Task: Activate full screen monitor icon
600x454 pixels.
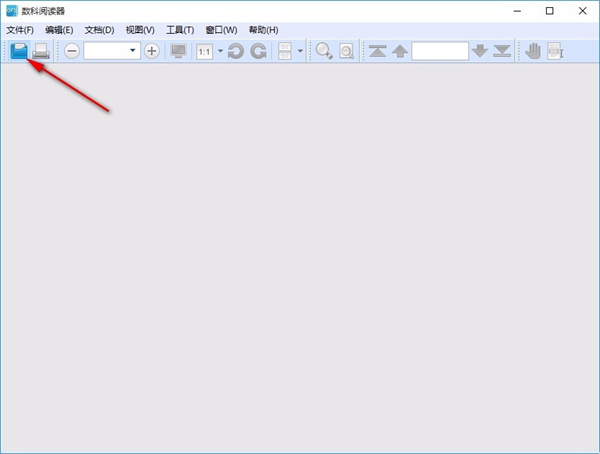Action: click(179, 51)
